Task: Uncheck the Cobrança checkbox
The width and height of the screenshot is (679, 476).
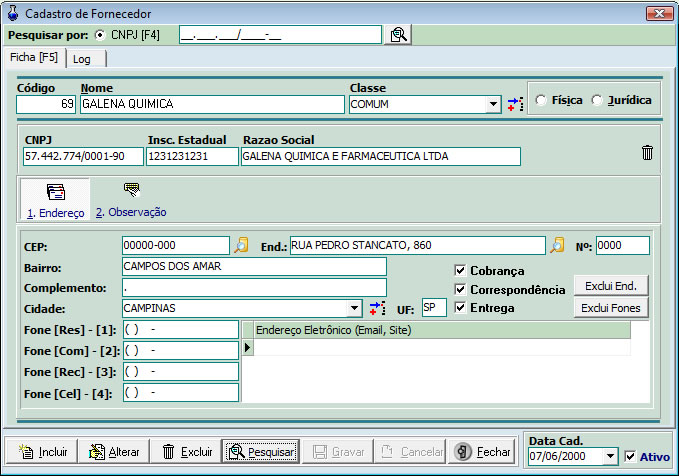Action: (x=460, y=270)
